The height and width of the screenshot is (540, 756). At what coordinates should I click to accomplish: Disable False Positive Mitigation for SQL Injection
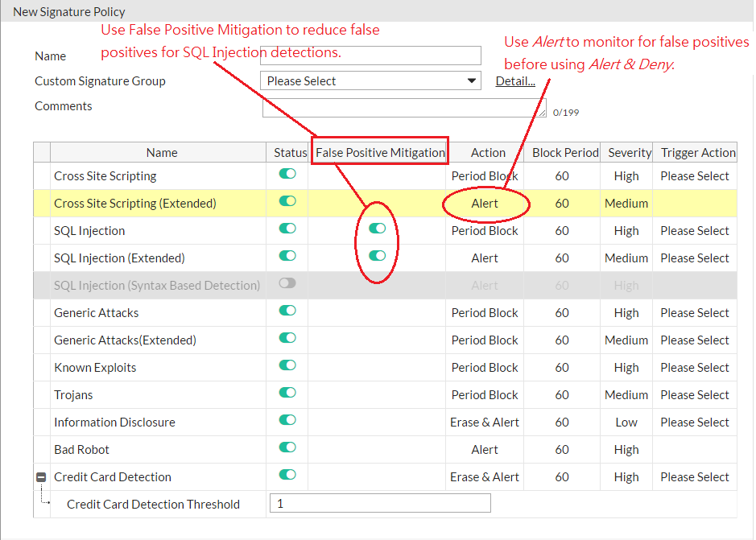coord(377,229)
